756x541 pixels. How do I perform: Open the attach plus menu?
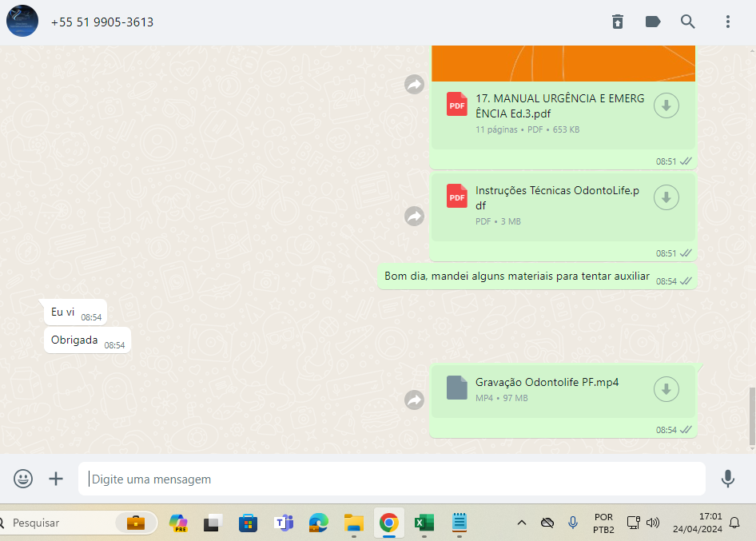pos(56,479)
